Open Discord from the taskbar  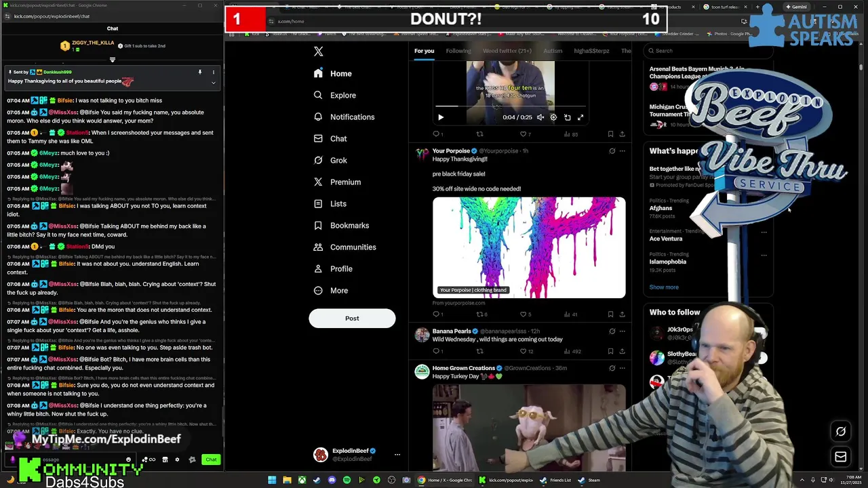coord(332,480)
